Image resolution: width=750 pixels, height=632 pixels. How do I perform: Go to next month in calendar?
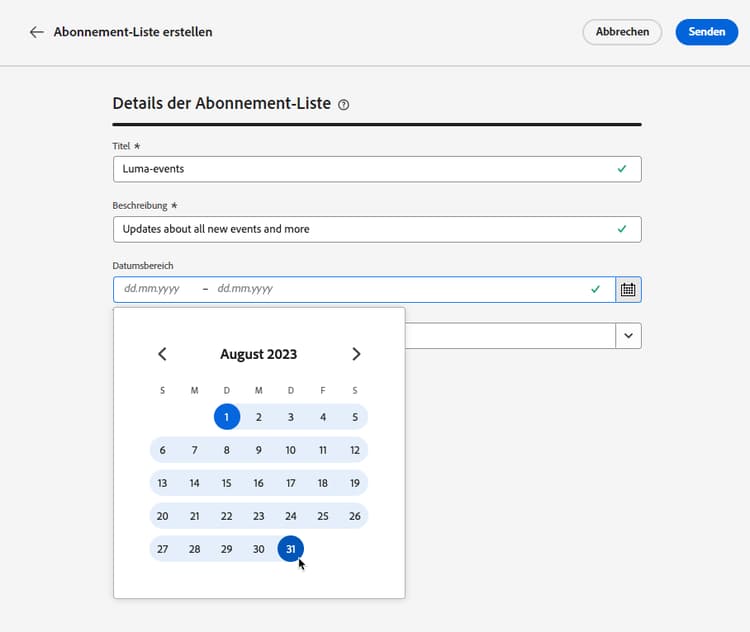(356, 354)
